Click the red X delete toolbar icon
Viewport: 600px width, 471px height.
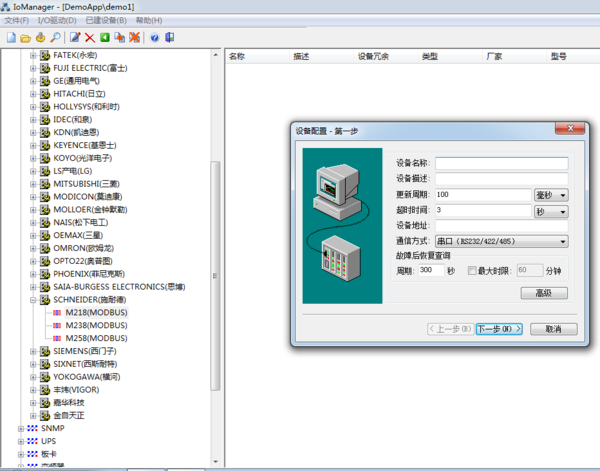pyautogui.click(x=90, y=37)
